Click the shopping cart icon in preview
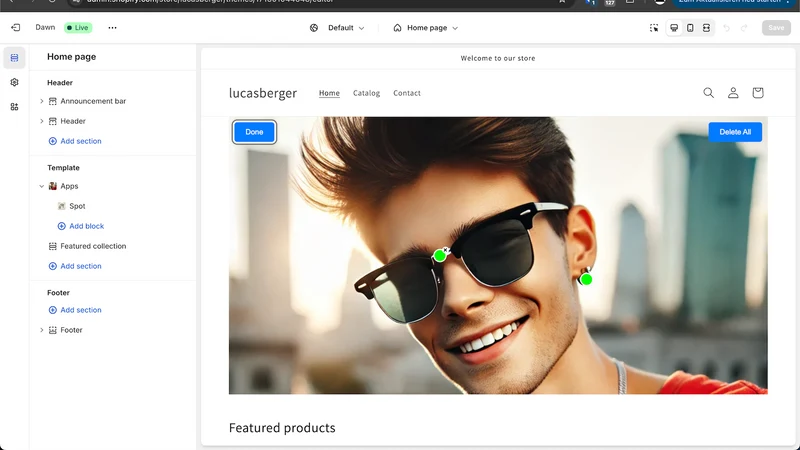The image size is (800, 450). point(758,93)
